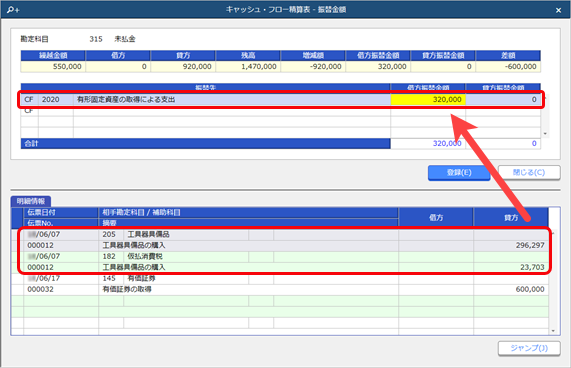The image size is (571, 368).
Task: Click 有形固定資産の取得による支出 row text
Action: pos(126,99)
